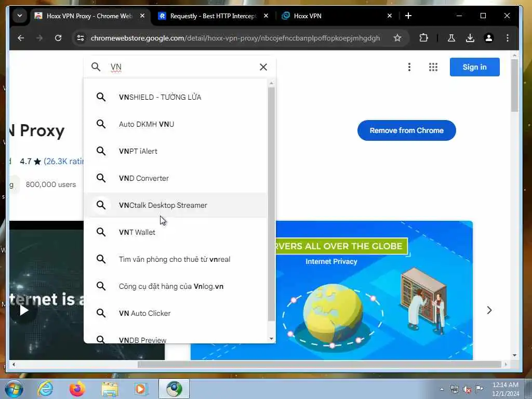Click Sign in button

[x=474, y=67]
